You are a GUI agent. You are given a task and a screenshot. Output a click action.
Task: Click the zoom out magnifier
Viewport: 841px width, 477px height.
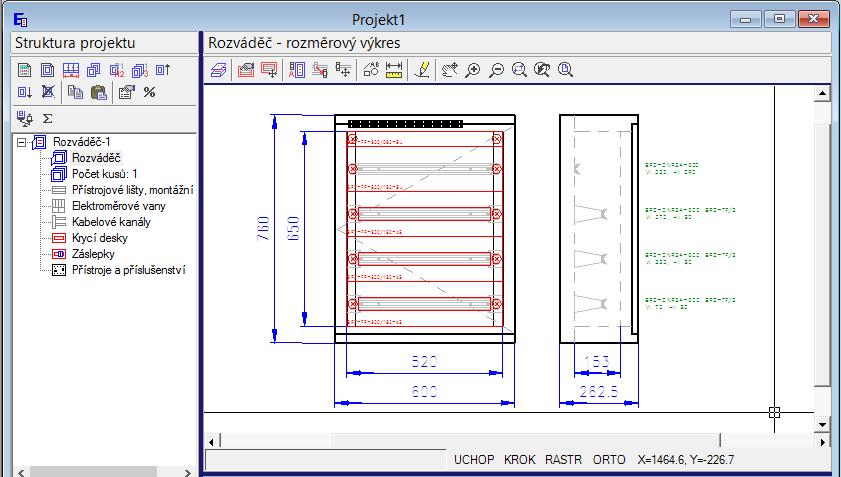[x=496, y=70]
